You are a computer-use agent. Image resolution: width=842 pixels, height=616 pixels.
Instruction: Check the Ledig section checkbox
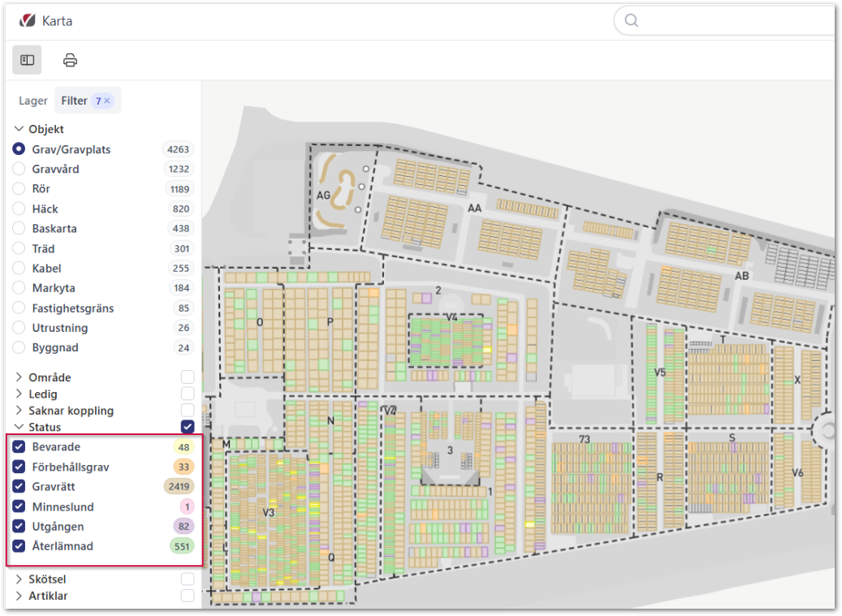pyautogui.click(x=188, y=394)
